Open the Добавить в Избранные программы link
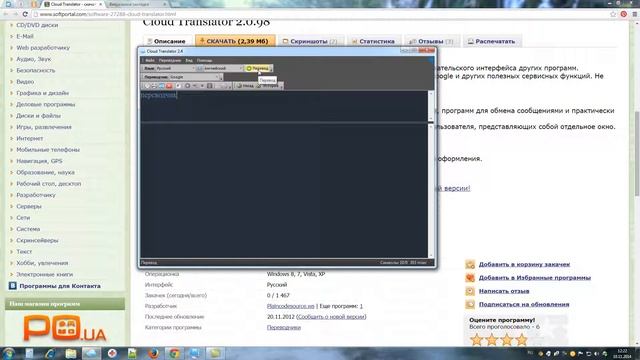640x360 pixels. [535, 278]
